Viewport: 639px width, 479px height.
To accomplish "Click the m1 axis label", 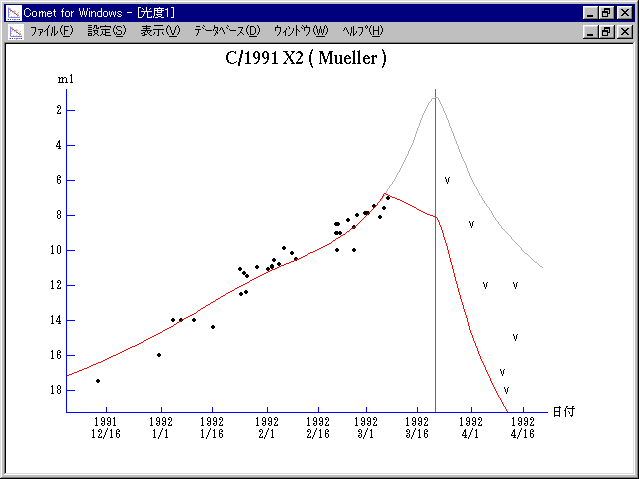I will tap(65, 78).
